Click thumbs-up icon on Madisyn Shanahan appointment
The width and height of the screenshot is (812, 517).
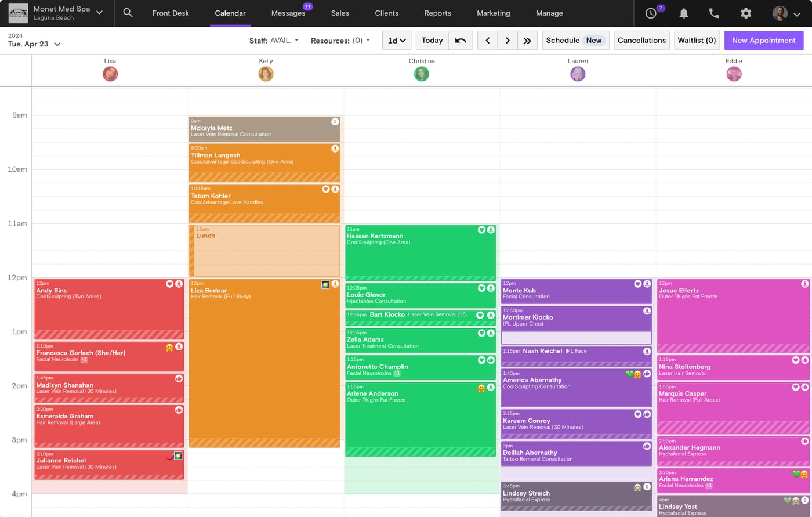click(179, 378)
